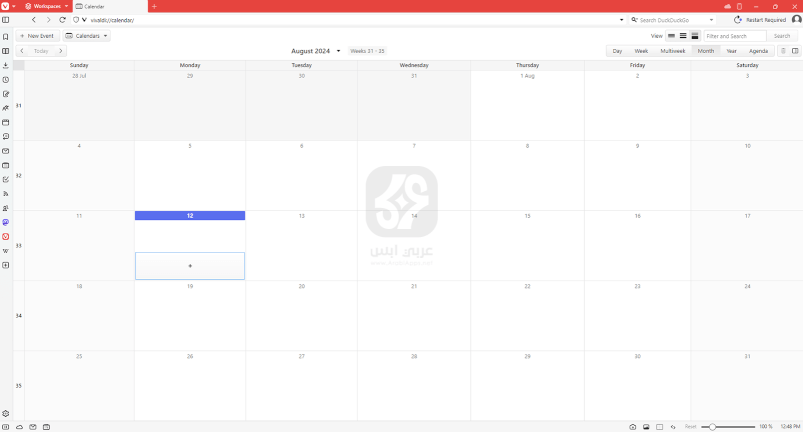Screen dimensions: 803x432
Task: Open the August 2024 month picker
Action: (316, 51)
